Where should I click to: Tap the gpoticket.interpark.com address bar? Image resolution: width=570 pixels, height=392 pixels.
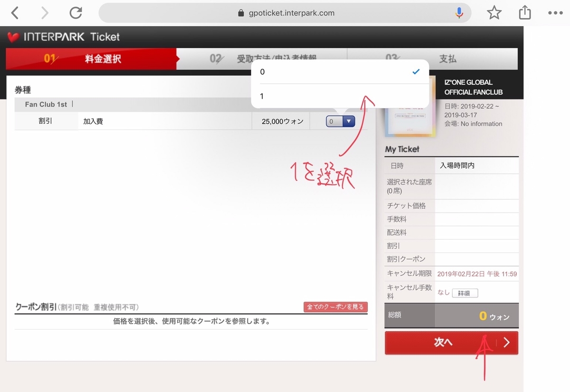285,13
